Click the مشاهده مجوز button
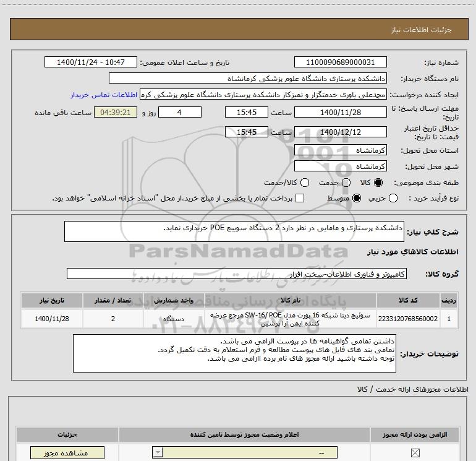Screen dimensions: 476x461 point(67,453)
